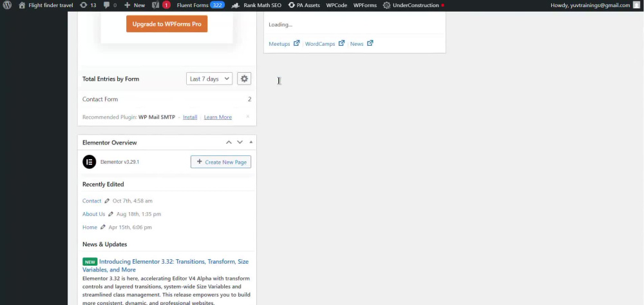Click external link icon beside WordCamps
Viewport: 644px width, 305px height.
pyautogui.click(x=341, y=43)
